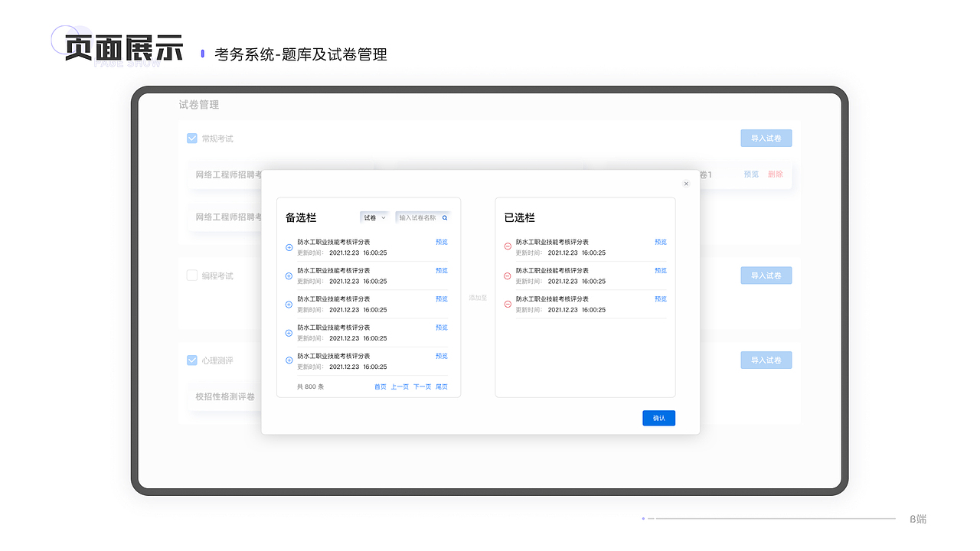
Task: Preview second paper in 已选栏
Action: [x=661, y=270]
